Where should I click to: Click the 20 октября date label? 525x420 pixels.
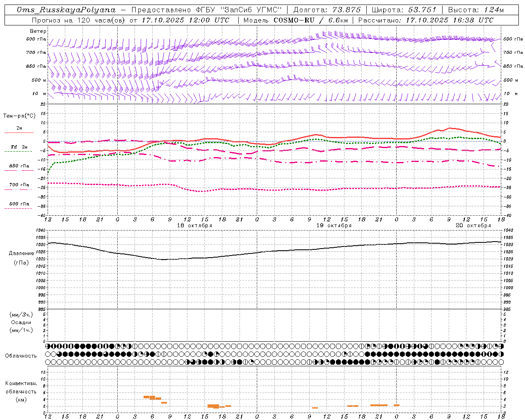coord(473,226)
